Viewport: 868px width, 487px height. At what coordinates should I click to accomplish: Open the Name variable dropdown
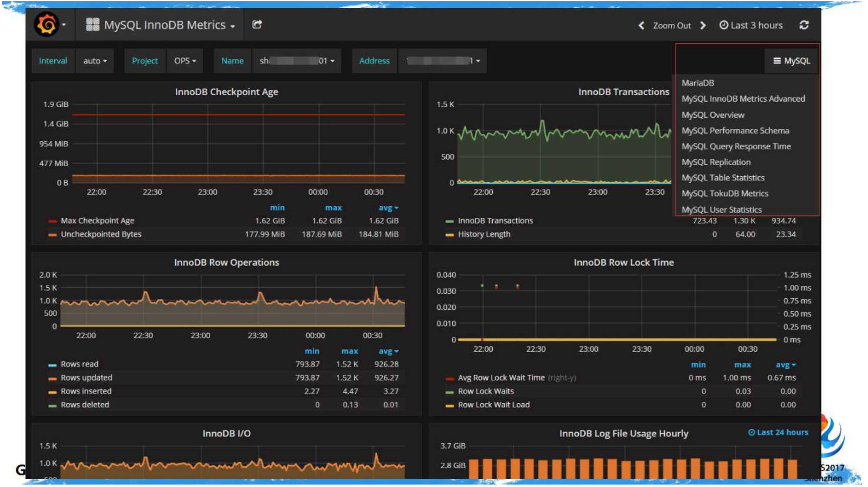click(297, 61)
